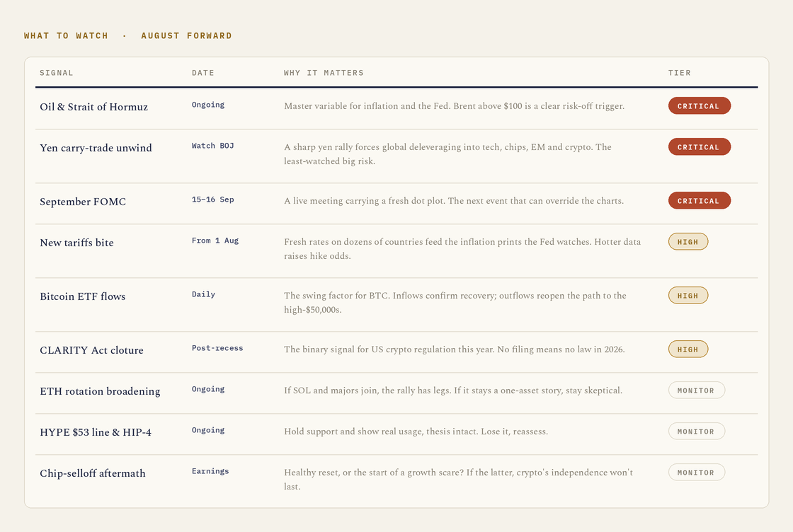Select the Yen carry-trade unwind signal
Image resolution: width=793 pixels, height=532 pixels.
[x=96, y=148]
